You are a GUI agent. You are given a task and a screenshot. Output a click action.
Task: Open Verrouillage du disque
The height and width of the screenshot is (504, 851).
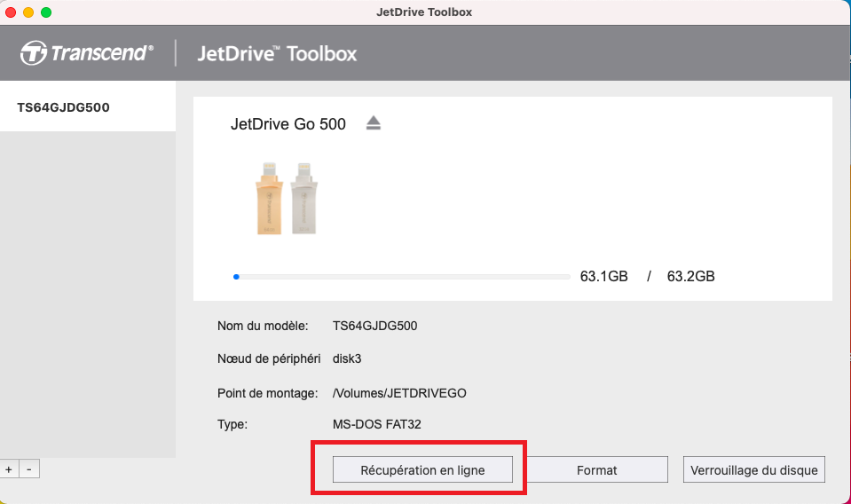(754, 469)
